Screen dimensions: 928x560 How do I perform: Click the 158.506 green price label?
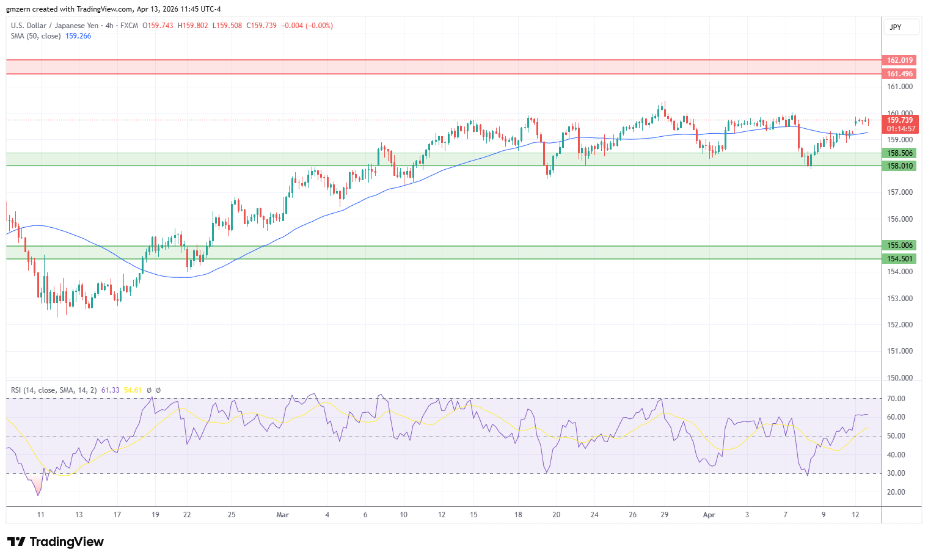tap(899, 153)
